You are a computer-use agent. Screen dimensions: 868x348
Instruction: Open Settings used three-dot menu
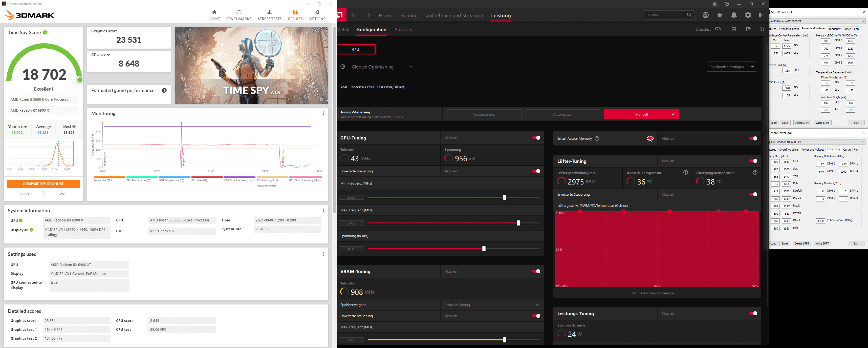[323, 254]
